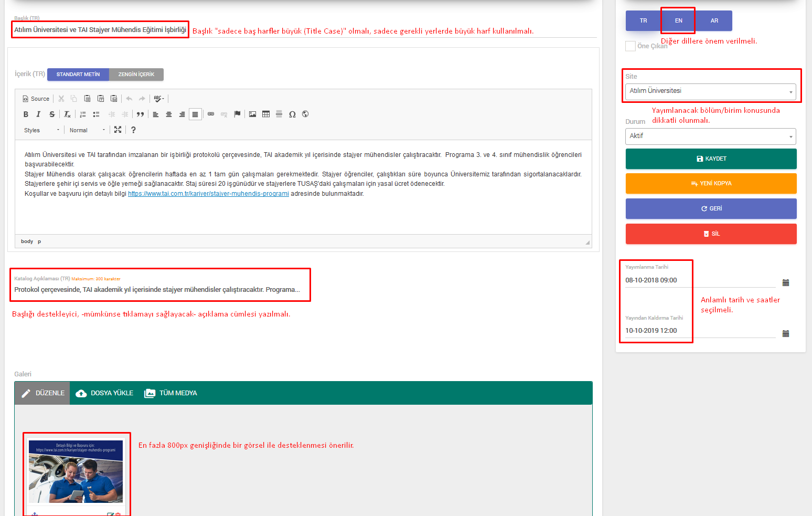The width and height of the screenshot is (812, 516).
Task: Expand the Durum dropdown set to Aktif
Action: pyautogui.click(x=710, y=136)
